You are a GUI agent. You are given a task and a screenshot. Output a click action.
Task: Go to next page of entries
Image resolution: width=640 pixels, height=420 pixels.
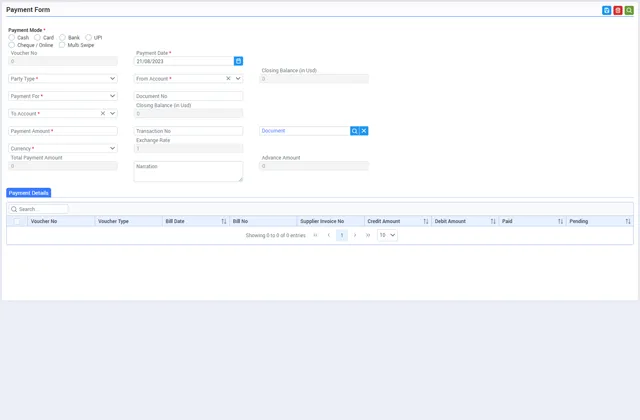(355, 235)
